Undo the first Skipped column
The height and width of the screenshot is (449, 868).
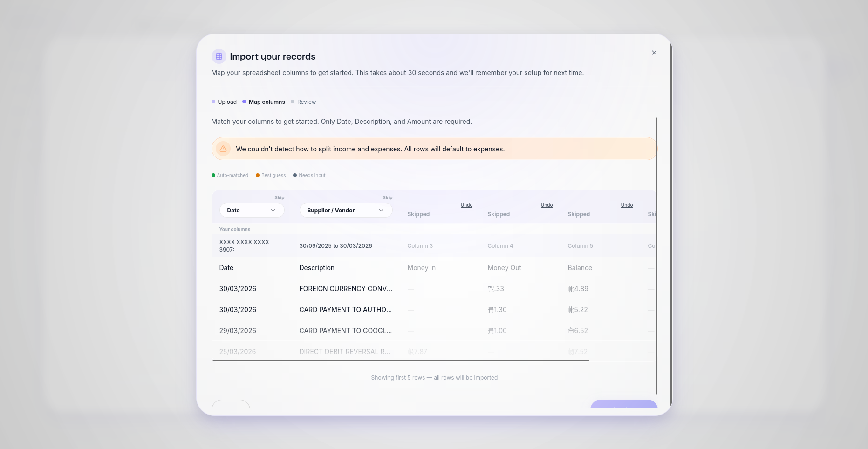pyautogui.click(x=466, y=205)
